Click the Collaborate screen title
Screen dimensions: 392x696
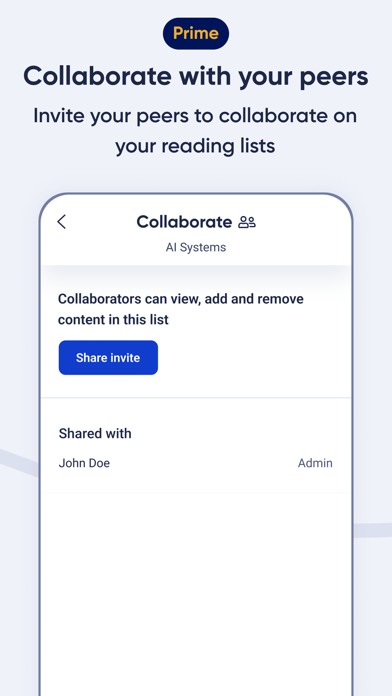point(184,222)
